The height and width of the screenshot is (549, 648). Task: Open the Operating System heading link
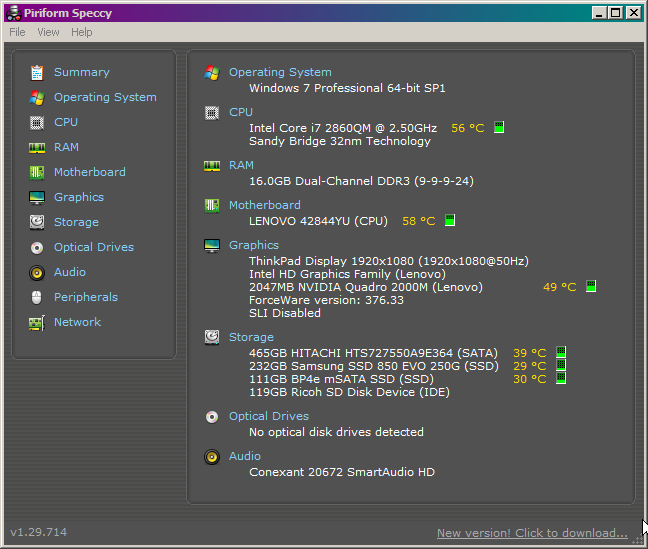tap(280, 72)
